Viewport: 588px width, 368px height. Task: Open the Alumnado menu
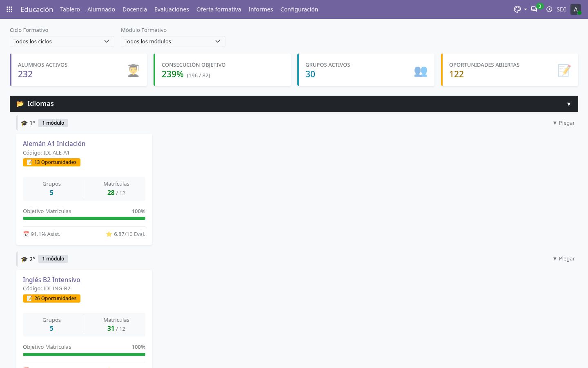(x=101, y=9)
